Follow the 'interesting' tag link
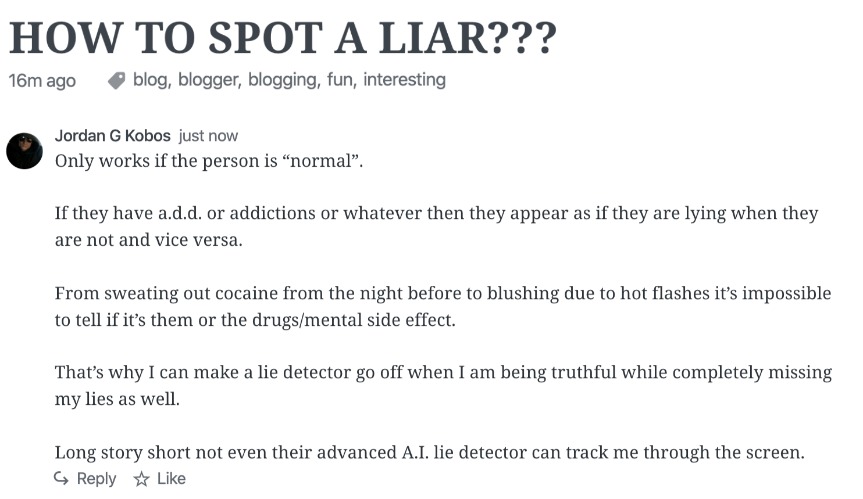The width and height of the screenshot is (863, 499). click(x=405, y=80)
